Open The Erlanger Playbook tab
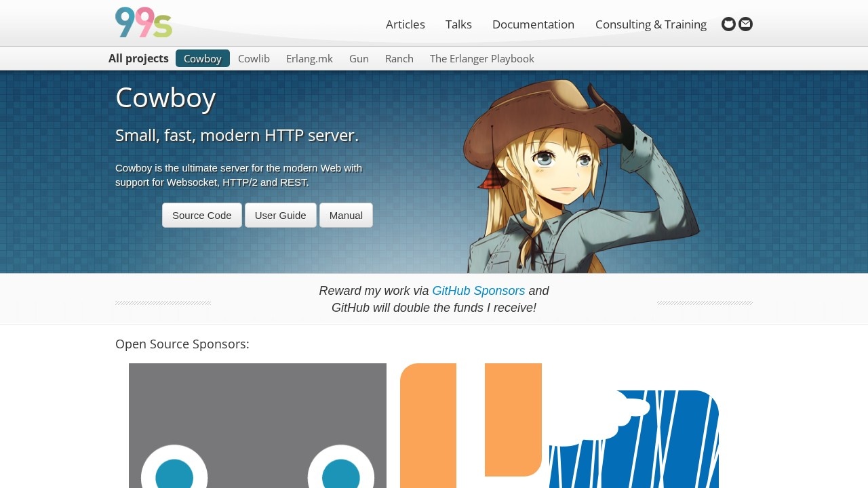The image size is (868, 488). pos(482,58)
